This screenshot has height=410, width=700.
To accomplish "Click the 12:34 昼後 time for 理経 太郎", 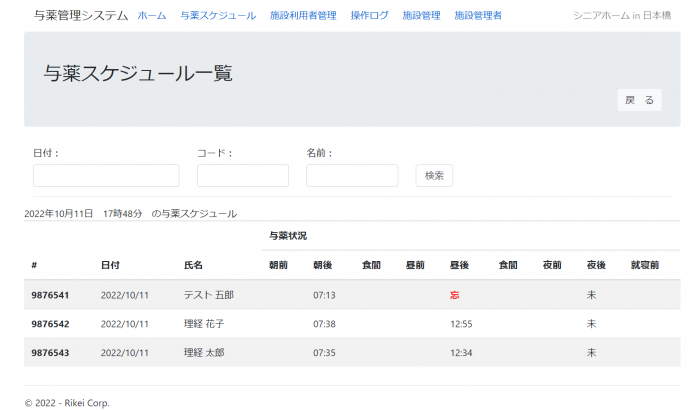I will pyautogui.click(x=461, y=353).
